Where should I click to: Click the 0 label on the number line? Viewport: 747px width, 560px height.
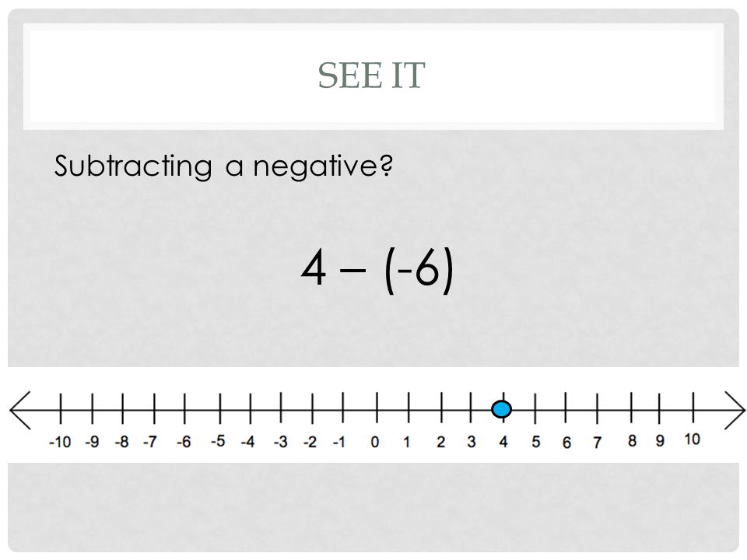[x=375, y=442]
